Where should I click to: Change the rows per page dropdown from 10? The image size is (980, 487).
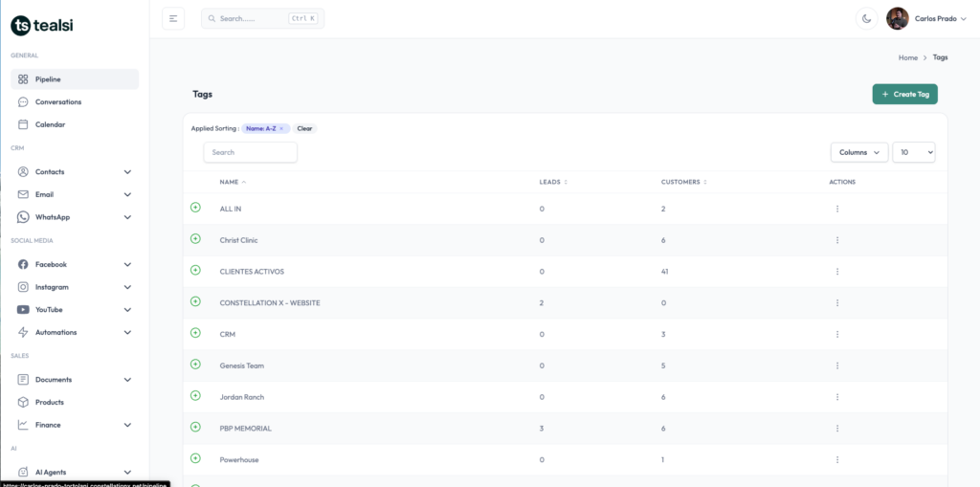pyautogui.click(x=913, y=152)
